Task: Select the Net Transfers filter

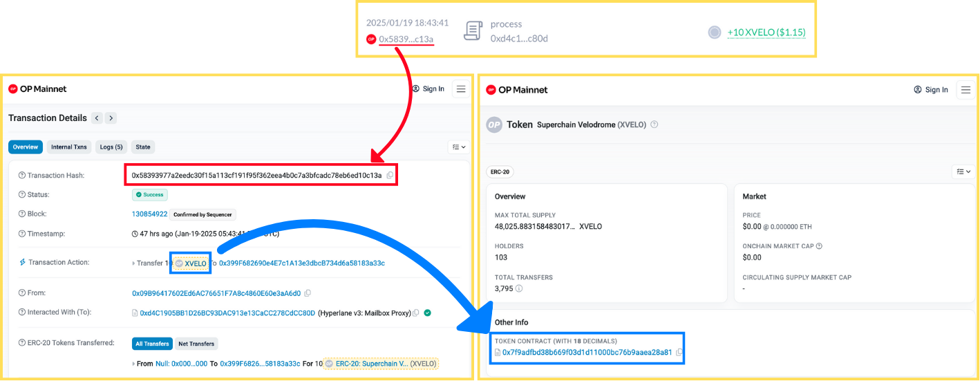Action: [196, 344]
